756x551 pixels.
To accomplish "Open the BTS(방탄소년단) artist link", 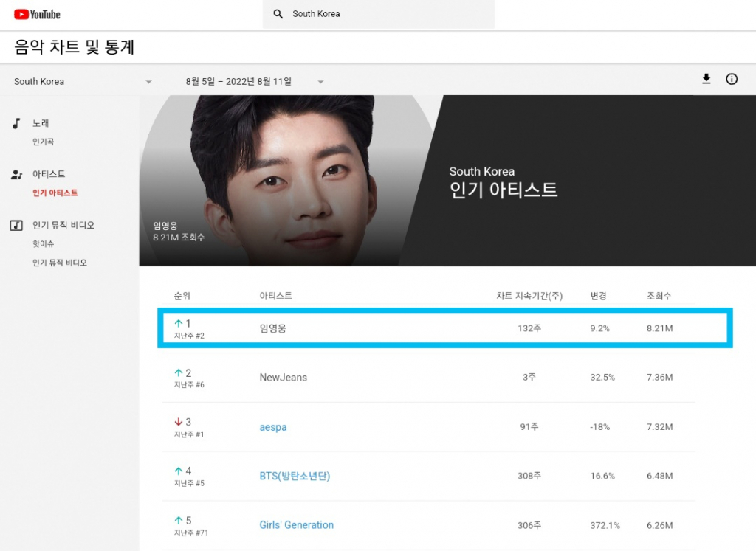I will pyautogui.click(x=295, y=476).
